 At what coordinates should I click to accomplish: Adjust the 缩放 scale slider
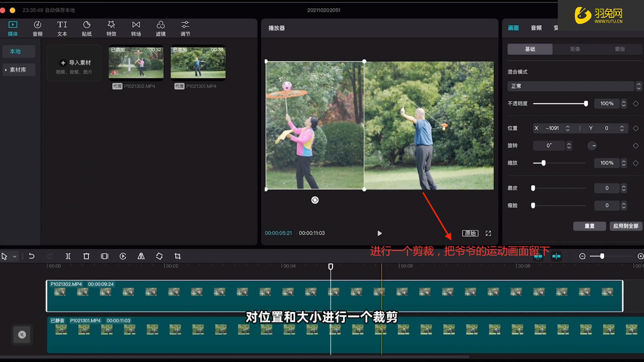click(x=559, y=163)
